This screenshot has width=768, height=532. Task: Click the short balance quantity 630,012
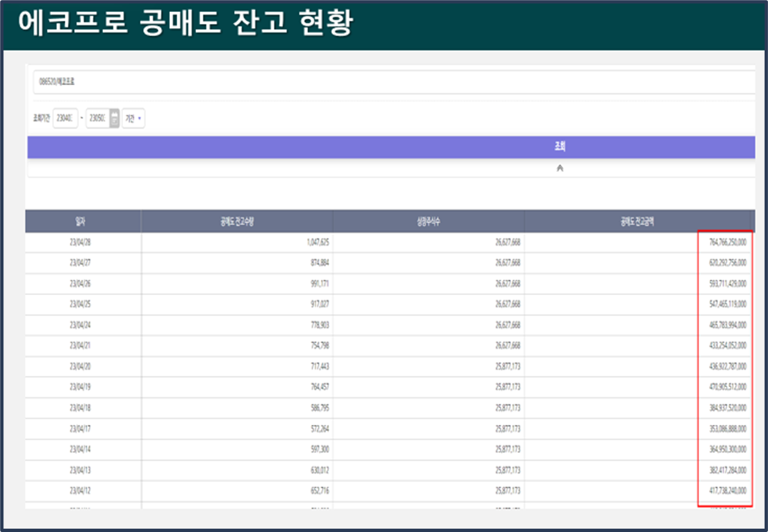pyautogui.click(x=320, y=470)
